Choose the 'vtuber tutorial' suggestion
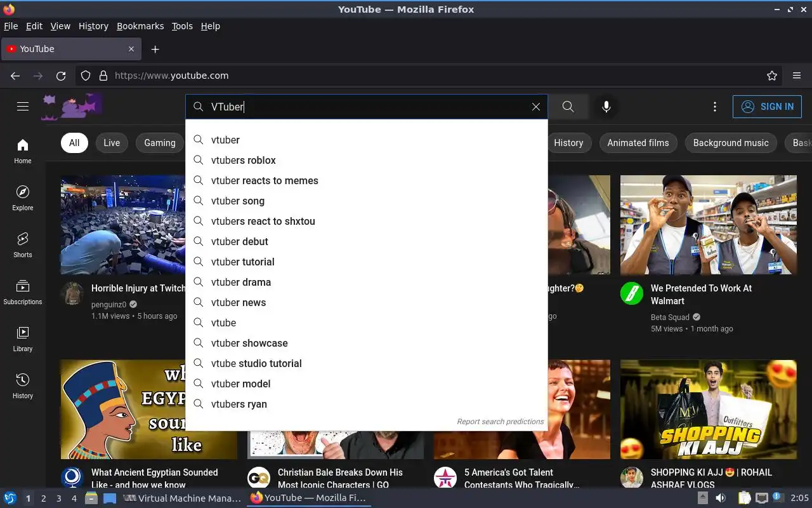812x508 pixels. coord(367,262)
